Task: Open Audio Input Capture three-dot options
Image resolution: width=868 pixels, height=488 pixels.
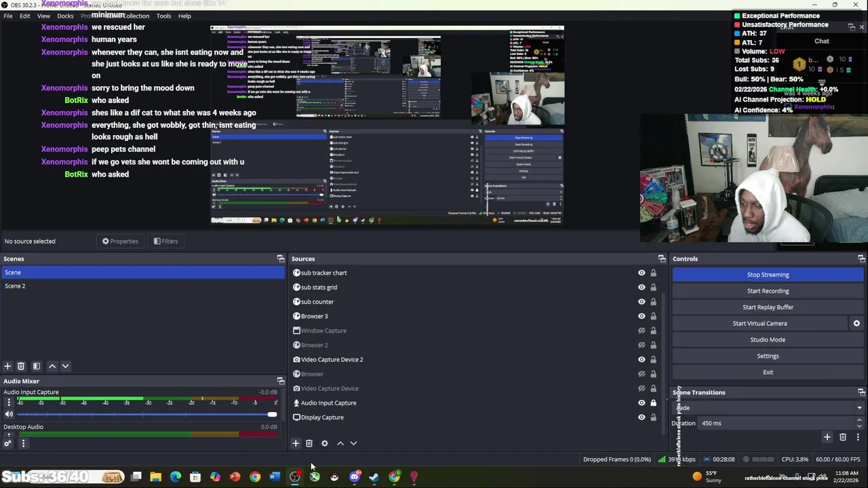Action: [x=9, y=403]
